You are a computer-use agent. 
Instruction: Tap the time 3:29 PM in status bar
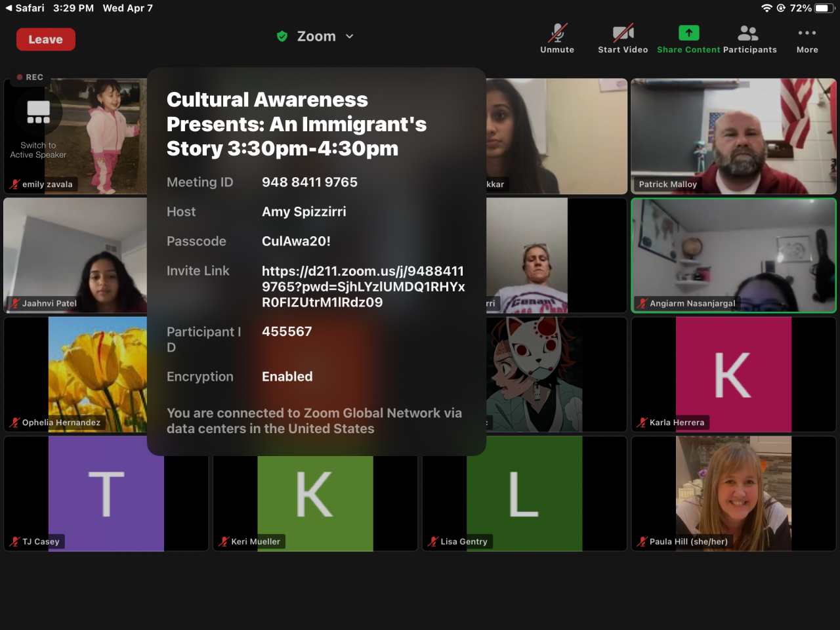73,8
